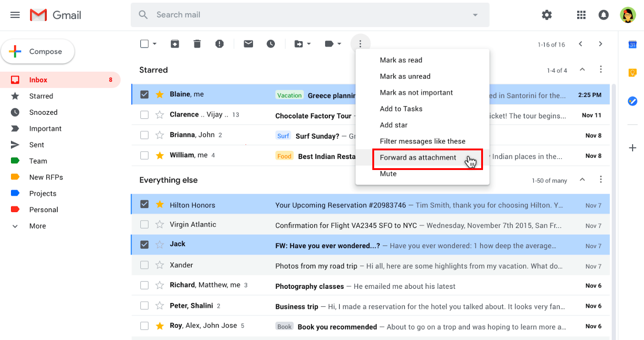Snooze the selected conversations
644x340 pixels.
point(271,43)
